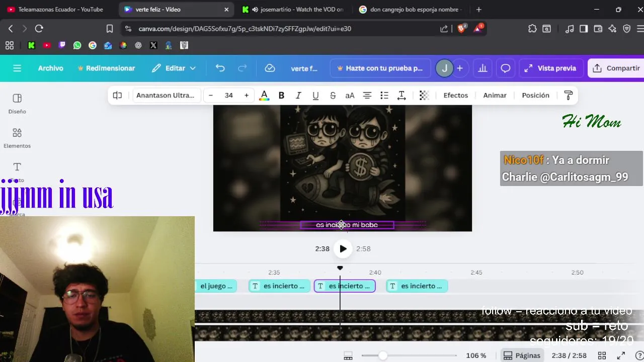The width and height of the screenshot is (644, 362).
Task: Open the Animar panel
Action: coord(495,96)
